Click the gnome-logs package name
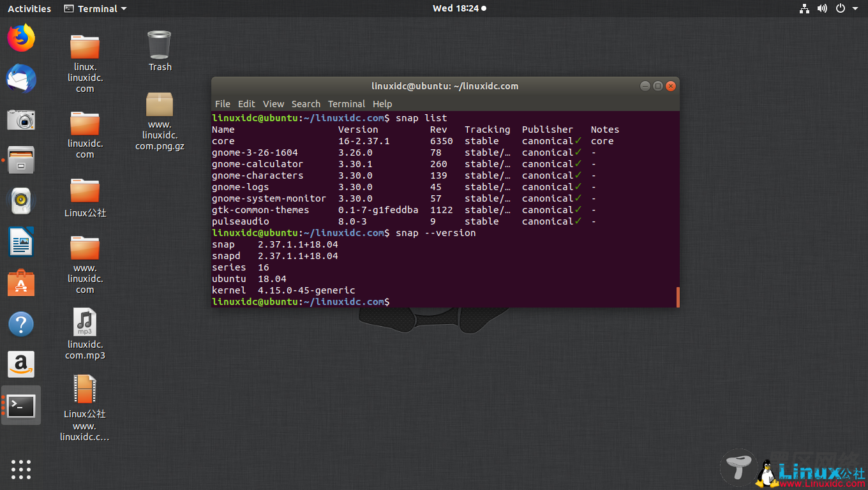The height and width of the screenshot is (490, 868). tap(241, 187)
